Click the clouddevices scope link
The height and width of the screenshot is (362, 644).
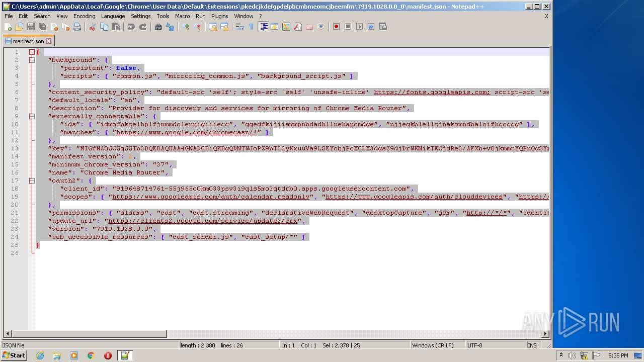414,197
